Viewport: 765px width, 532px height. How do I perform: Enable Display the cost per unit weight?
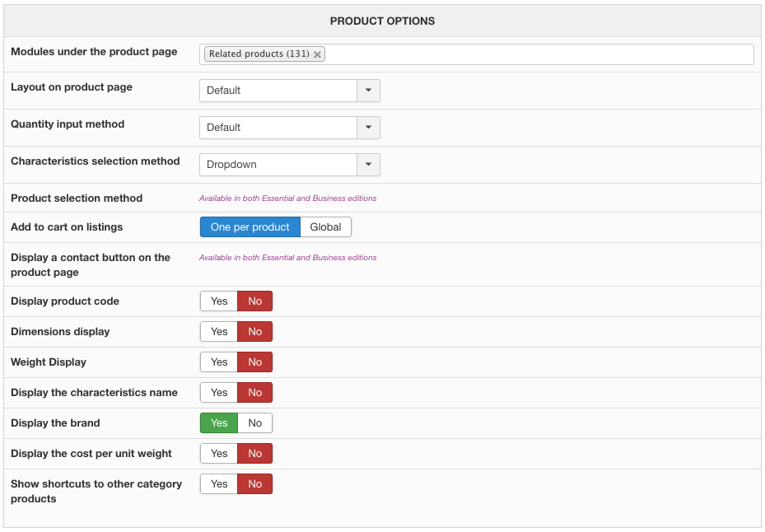219,454
